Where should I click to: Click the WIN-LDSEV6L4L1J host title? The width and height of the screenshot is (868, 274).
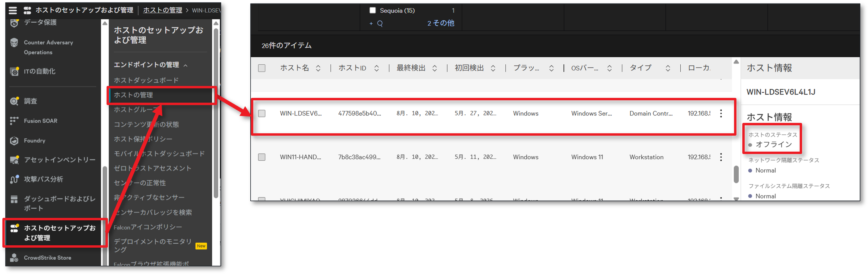[x=781, y=92]
